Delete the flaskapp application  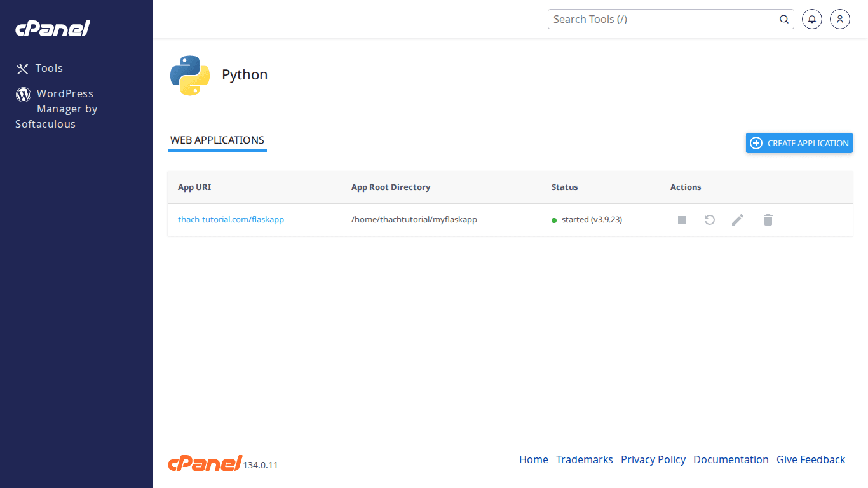768,219
